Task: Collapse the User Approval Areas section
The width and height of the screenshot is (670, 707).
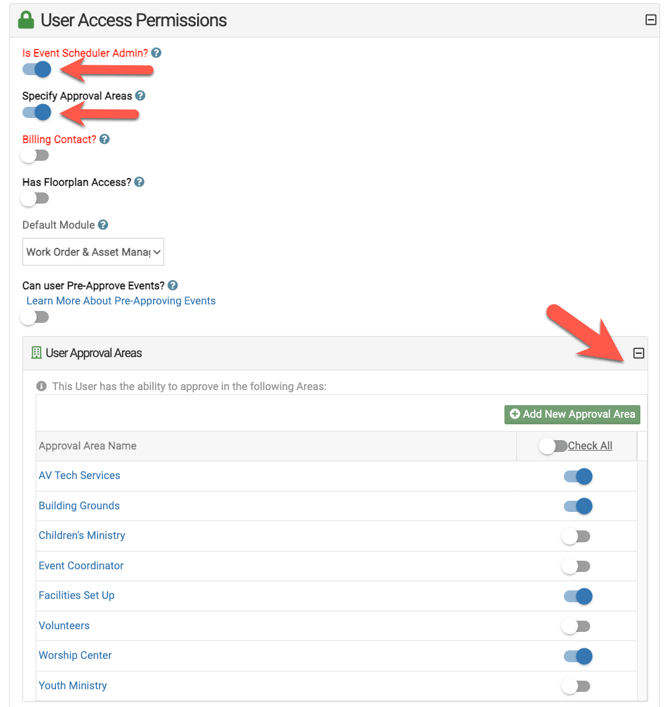Action: point(639,353)
